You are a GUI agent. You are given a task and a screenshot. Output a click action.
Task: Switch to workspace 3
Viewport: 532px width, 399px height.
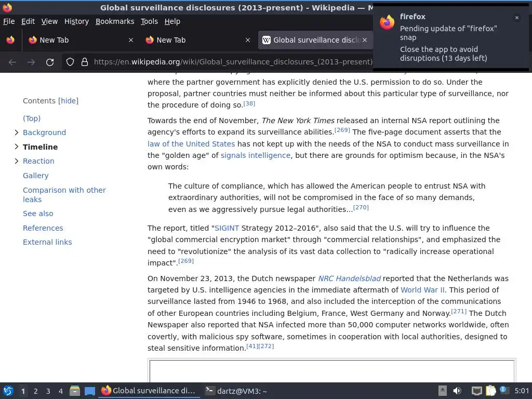(x=48, y=391)
